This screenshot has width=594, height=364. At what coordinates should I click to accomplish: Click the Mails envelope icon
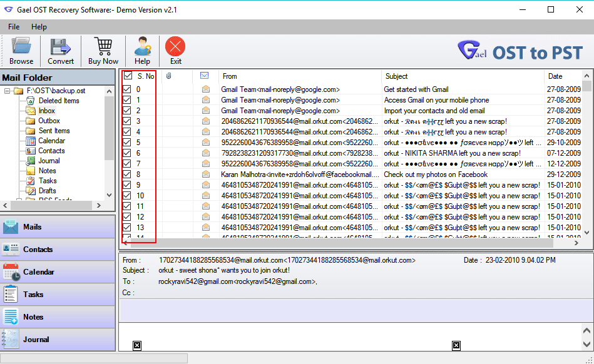[x=11, y=226]
